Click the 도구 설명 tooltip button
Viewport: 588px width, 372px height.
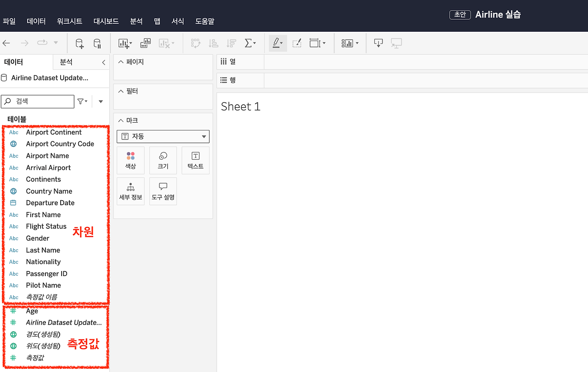pyautogui.click(x=163, y=191)
